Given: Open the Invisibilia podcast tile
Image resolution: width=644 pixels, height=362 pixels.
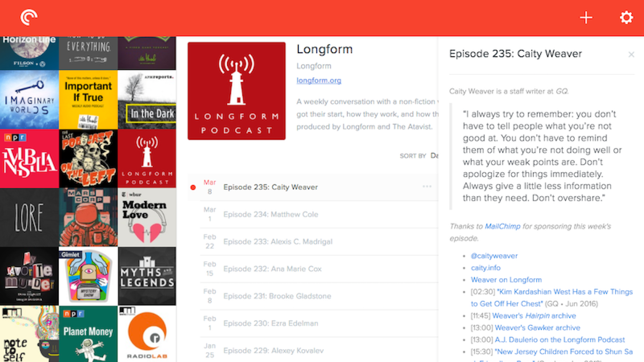Looking at the screenshot, I should tap(29, 158).
